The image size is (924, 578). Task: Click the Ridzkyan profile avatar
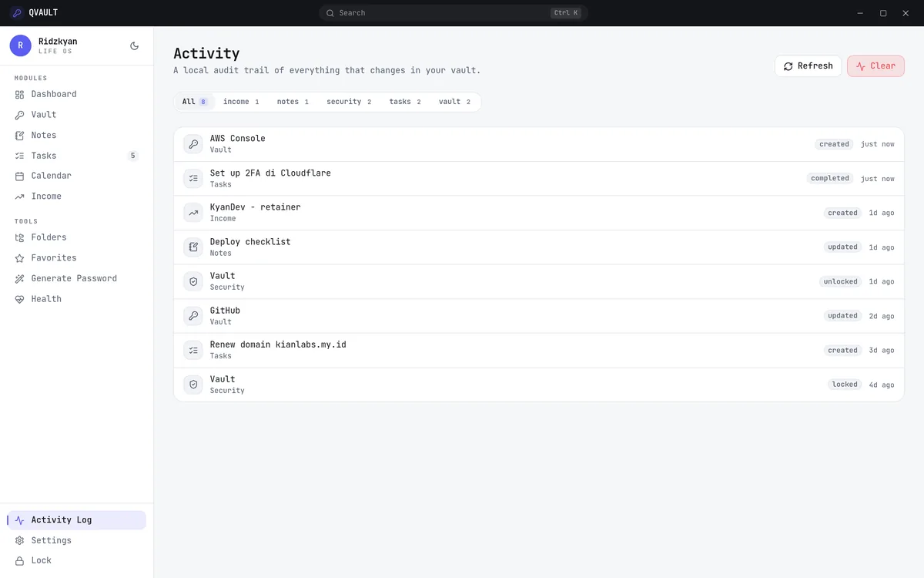[20, 45]
